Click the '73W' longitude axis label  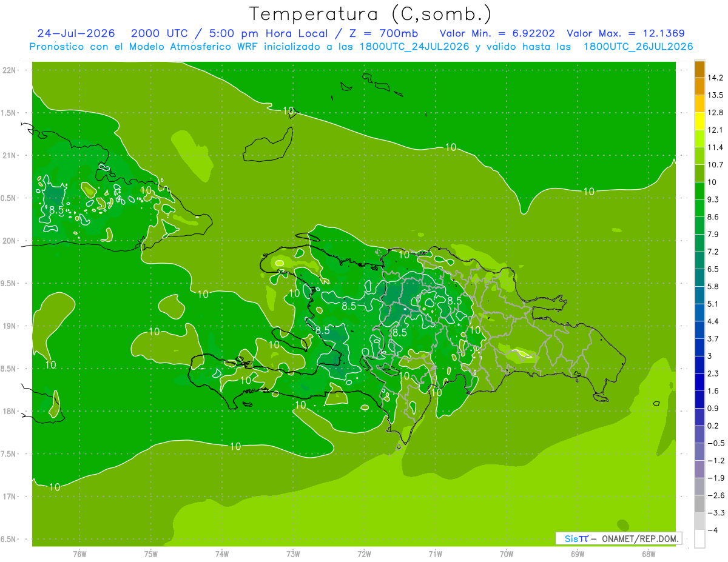pos(293,554)
